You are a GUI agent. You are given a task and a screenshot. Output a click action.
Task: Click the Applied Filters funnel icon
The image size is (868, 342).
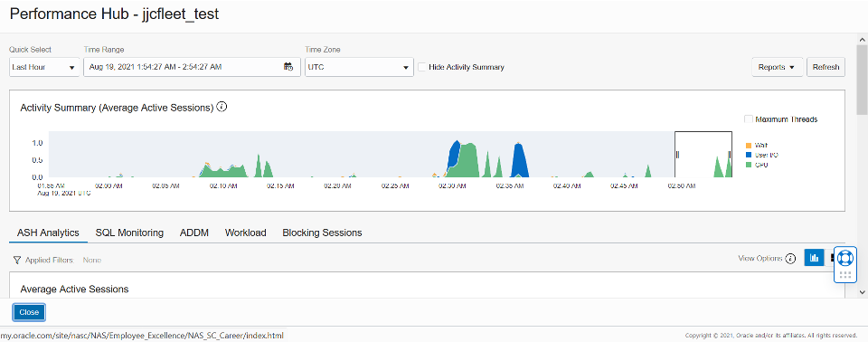pos(17,260)
